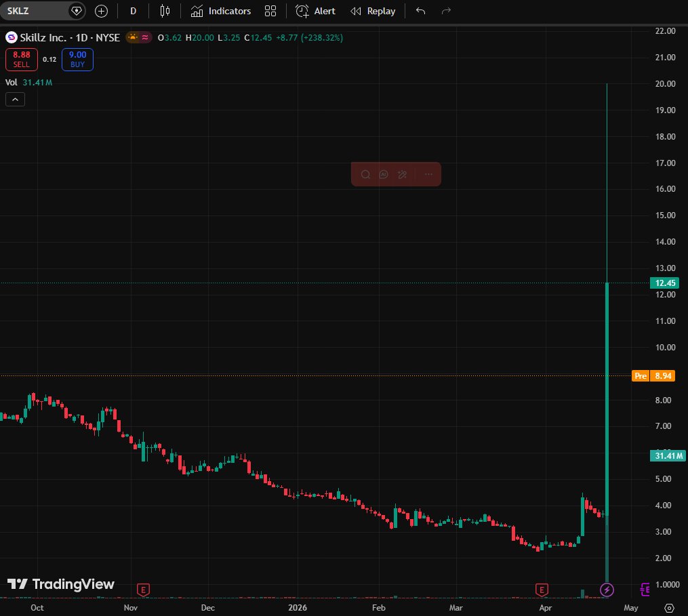Select the magic wand in the floating toolbar
688x616 pixels.
click(x=402, y=174)
